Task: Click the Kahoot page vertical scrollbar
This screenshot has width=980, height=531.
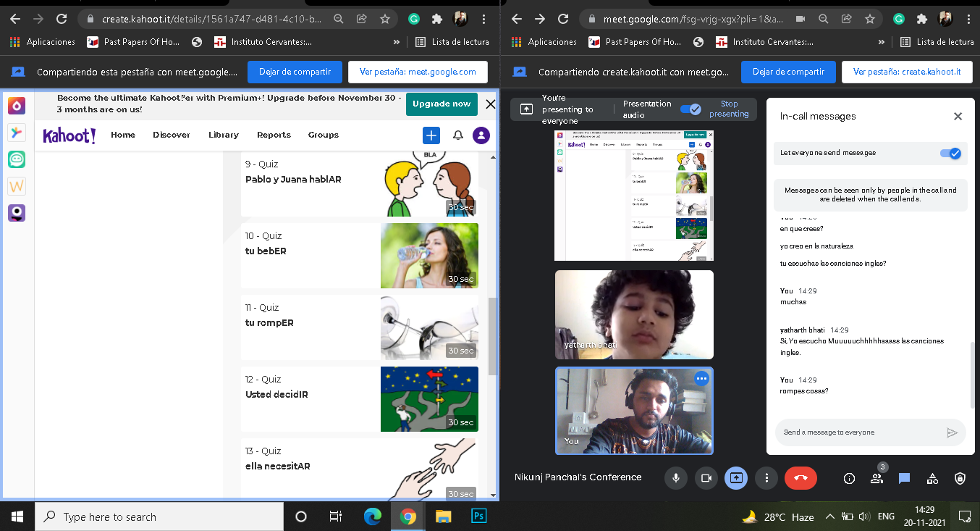Action: point(494,336)
